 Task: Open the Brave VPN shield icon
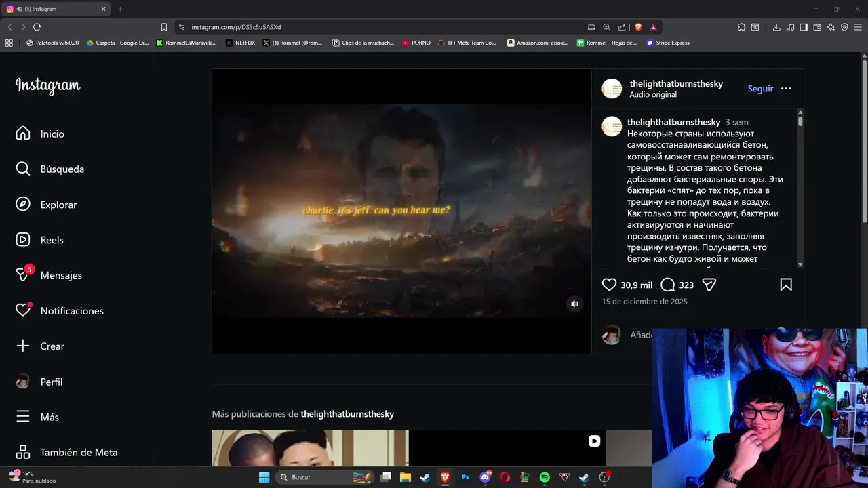click(x=844, y=27)
